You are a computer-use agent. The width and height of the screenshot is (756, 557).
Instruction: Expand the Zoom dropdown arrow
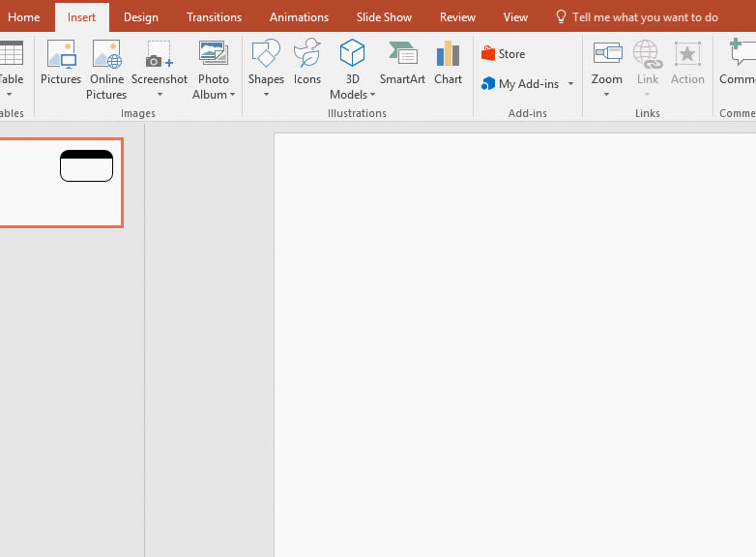coord(606,95)
